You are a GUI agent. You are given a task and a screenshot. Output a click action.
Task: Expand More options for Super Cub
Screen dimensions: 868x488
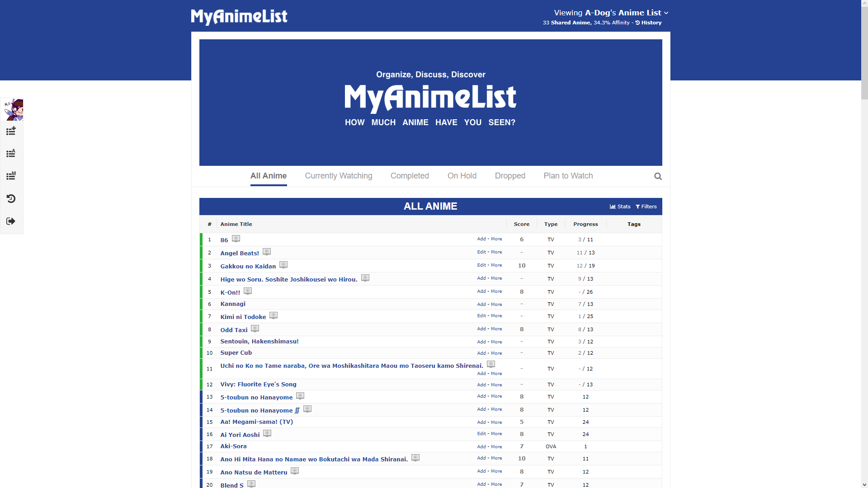click(x=496, y=353)
